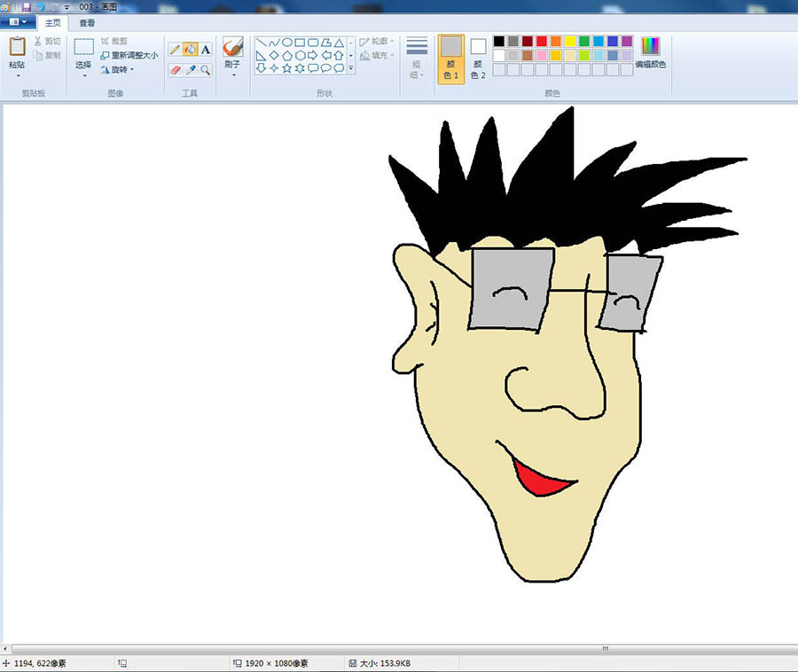Click the left gray glasses lens on canvas
This screenshot has height=672, width=798.
(511, 289)
